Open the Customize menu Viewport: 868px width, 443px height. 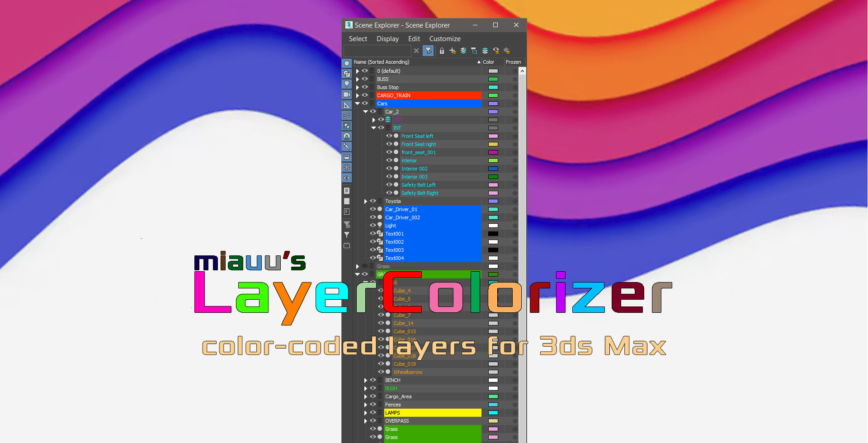point(444,39)
